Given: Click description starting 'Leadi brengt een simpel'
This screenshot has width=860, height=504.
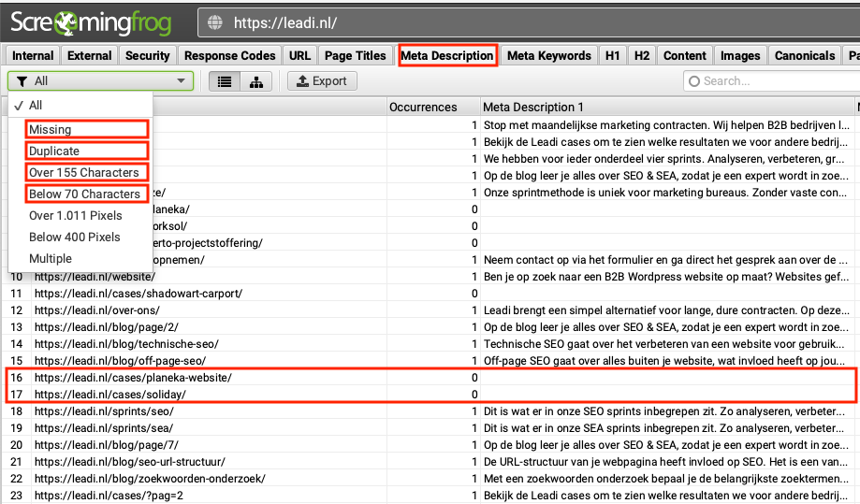Looking at the screenshot, I should [x=666, y=310].
